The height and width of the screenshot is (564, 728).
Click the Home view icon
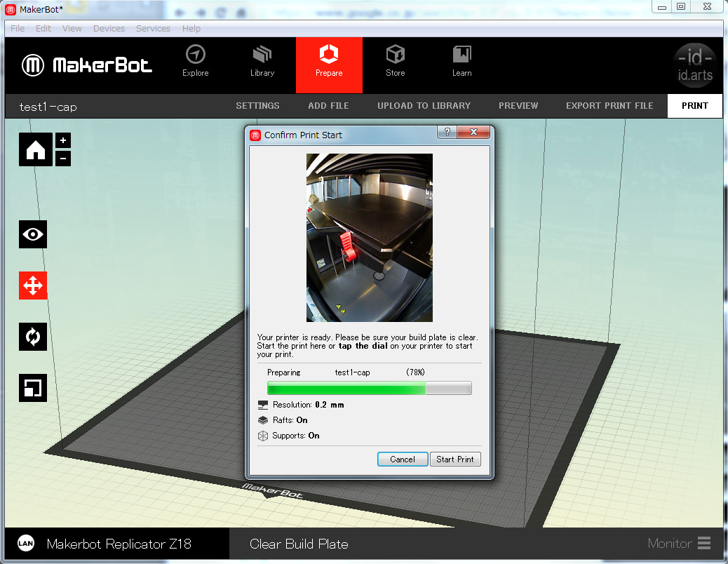(x=35, y=149)
